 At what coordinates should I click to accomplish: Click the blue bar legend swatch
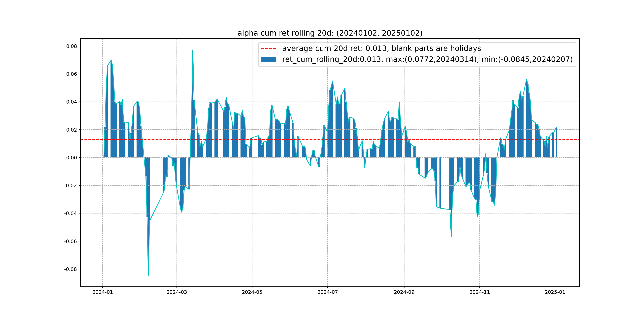269,59
